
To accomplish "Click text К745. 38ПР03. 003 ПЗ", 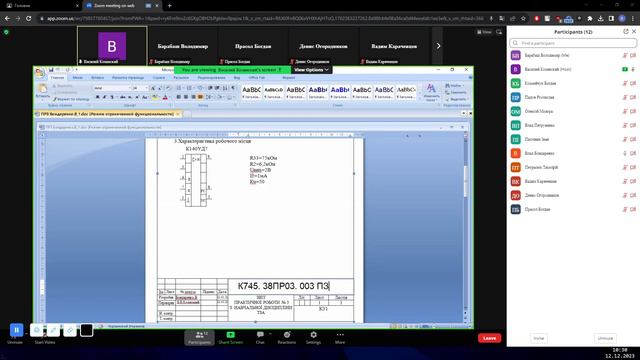I will tap(283, 286).
